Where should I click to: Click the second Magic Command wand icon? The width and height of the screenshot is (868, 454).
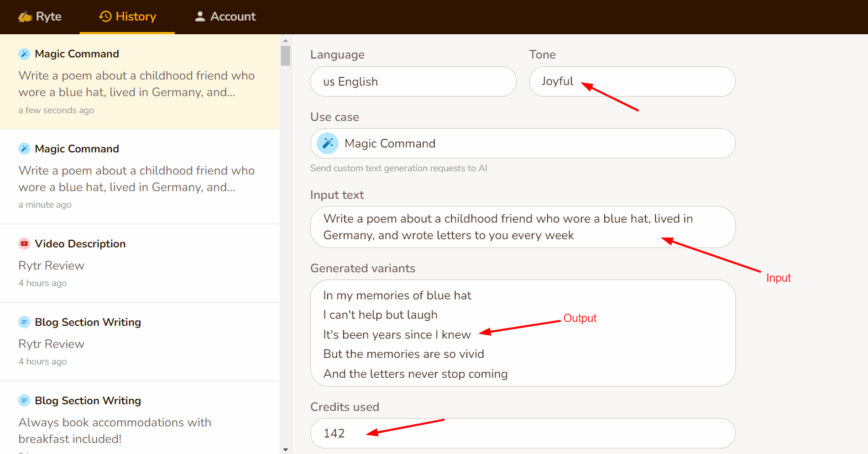[24, 149]
